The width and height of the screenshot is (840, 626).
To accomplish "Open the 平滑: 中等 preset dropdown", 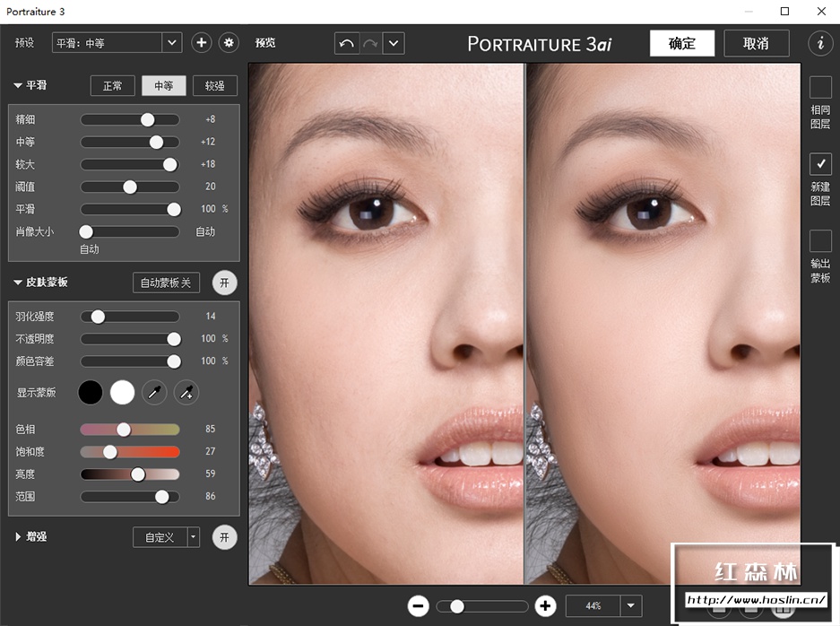I will pos(171,43).
